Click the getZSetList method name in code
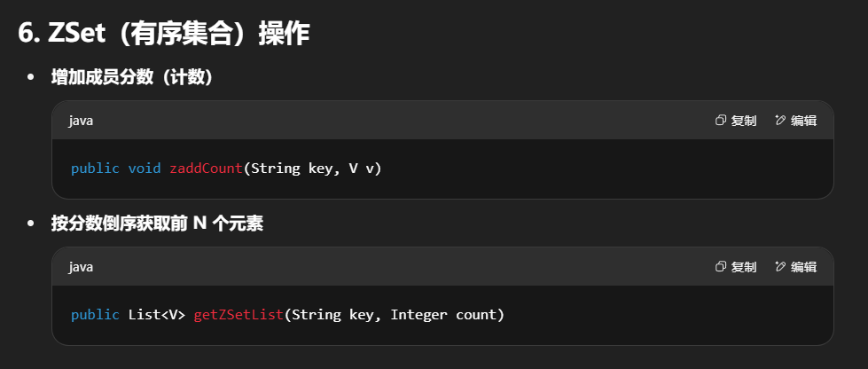Screen dimensions: 868x369 click(239, 315)
